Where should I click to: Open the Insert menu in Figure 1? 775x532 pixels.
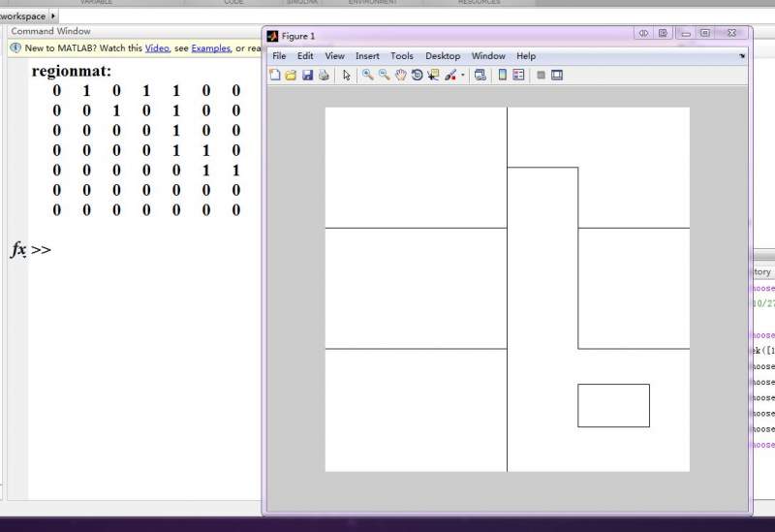point(367,56)
